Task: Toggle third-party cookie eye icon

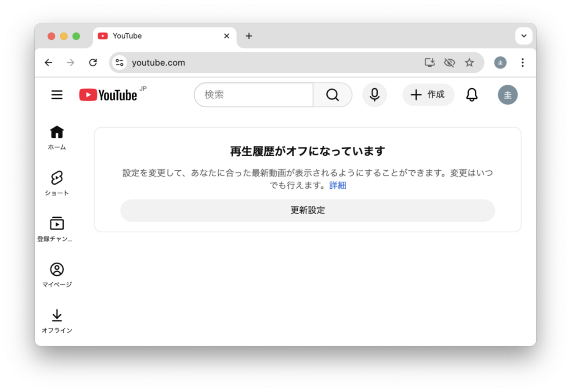Action: point(449,63)
